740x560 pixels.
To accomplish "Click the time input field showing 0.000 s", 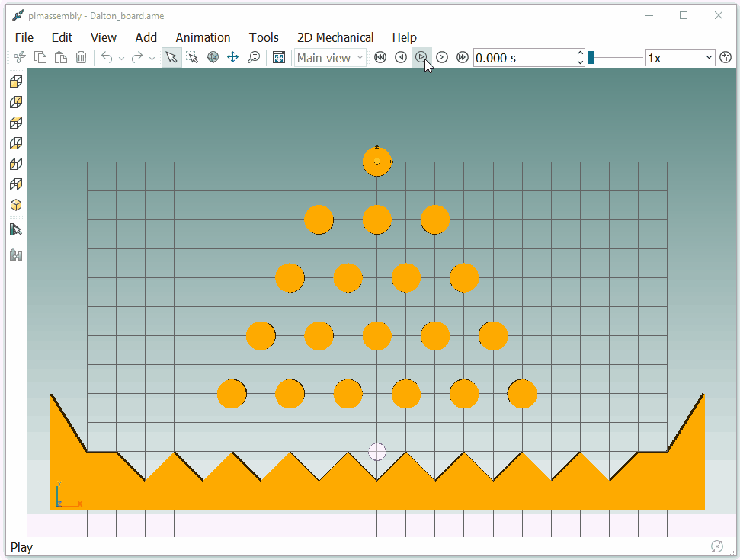I will point(524,58).
